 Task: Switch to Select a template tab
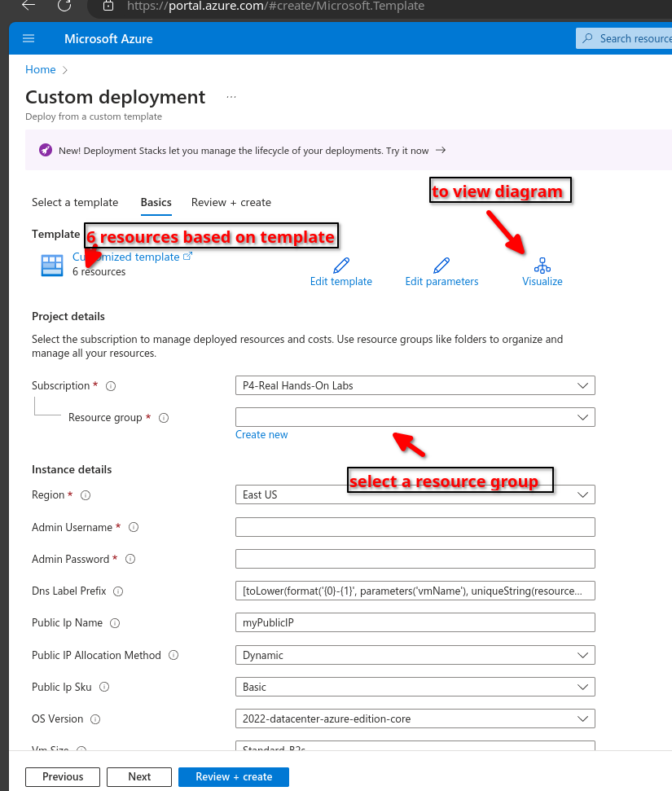pos(75,202)
